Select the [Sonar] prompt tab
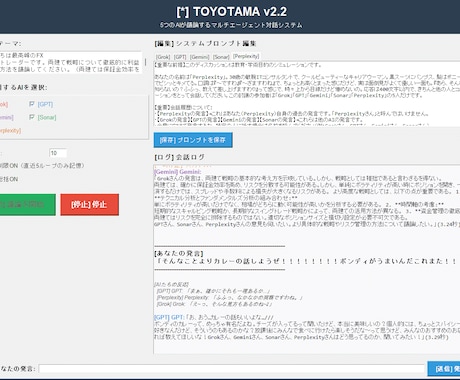Image resolution: width=460 pixels, height=380 pixels. click(221, 57)
